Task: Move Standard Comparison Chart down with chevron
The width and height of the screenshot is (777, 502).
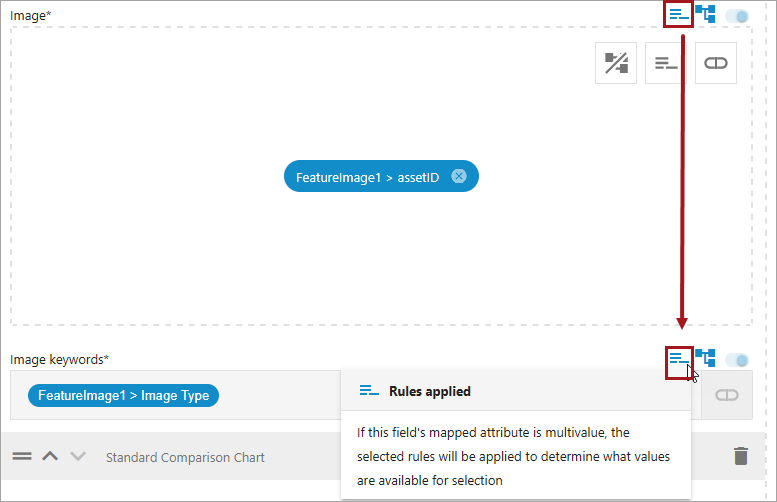Action: [x=78, y=456]
